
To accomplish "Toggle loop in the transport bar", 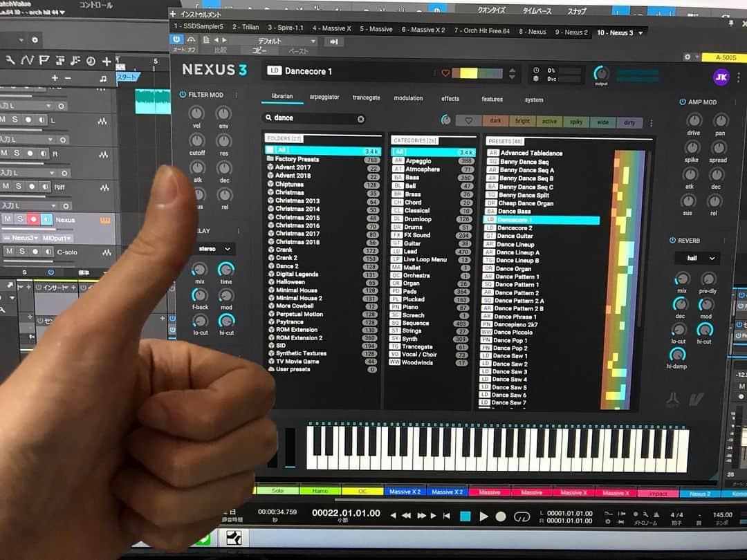I will point(522,517).
